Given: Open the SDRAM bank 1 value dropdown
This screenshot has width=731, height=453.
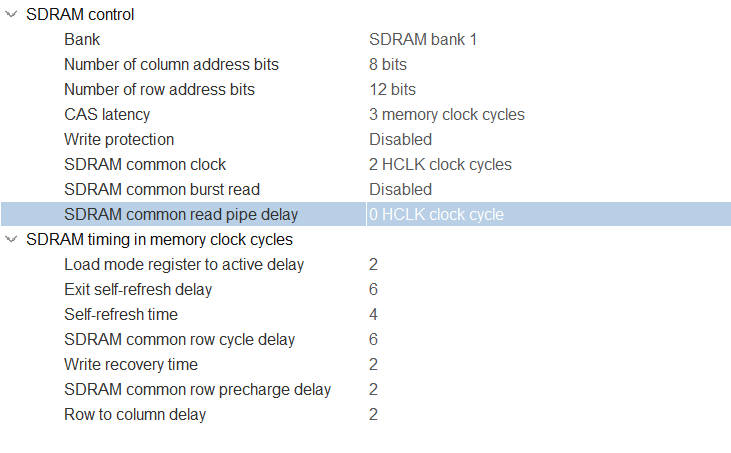Looking at the screenshot, I should tap(423, 40).
